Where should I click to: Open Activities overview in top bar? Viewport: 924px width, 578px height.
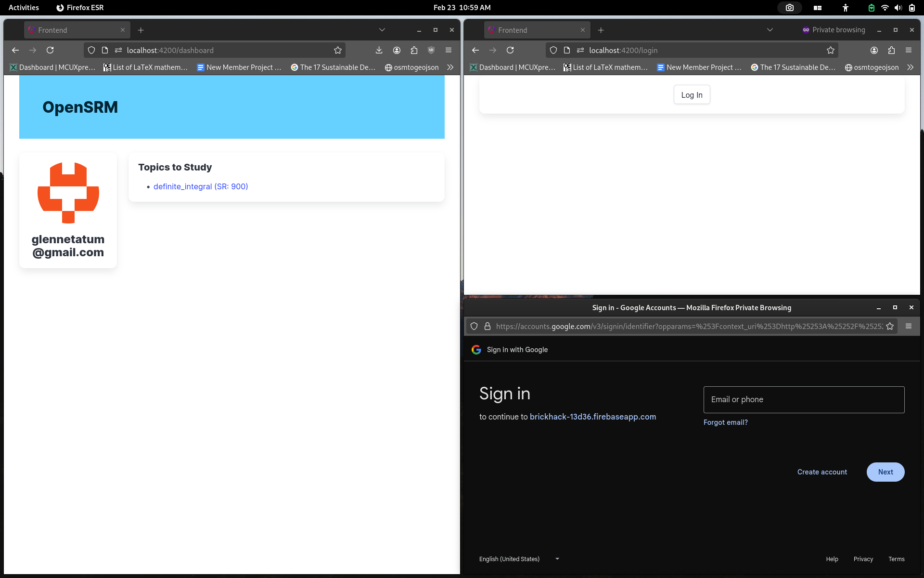pos(24,8)
